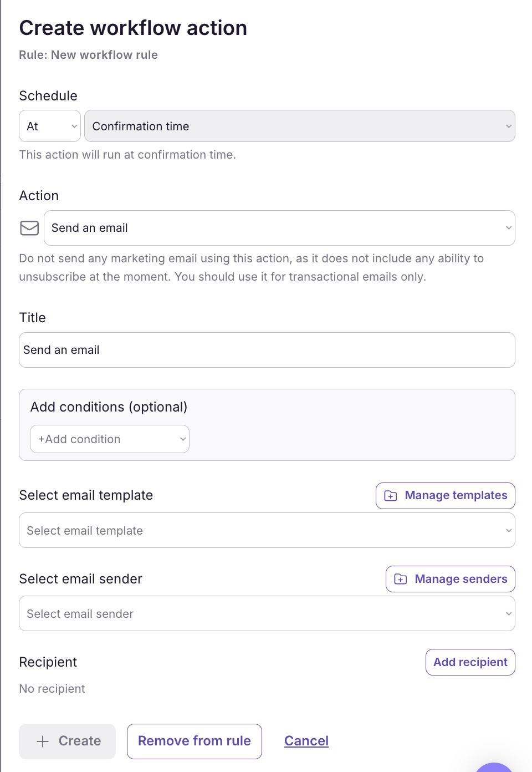
Task: Click the folder-plus icon on Manage senders
Action: [x=400, y=578]
